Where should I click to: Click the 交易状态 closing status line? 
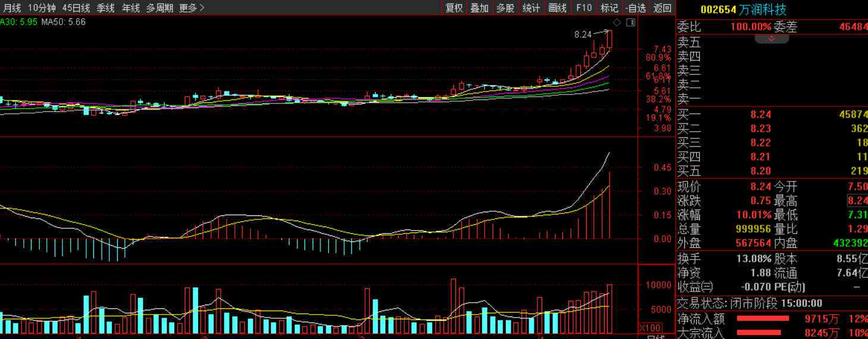coord(750,303)
